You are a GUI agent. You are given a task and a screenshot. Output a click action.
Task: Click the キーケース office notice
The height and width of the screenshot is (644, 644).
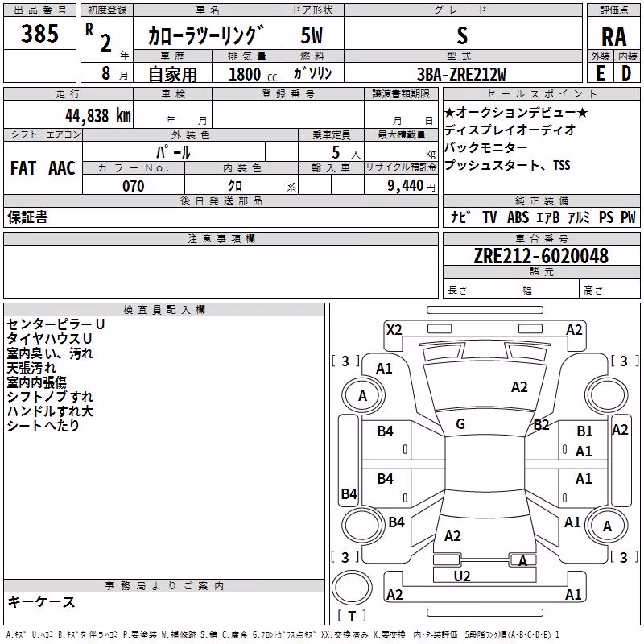tap(42, 601)
